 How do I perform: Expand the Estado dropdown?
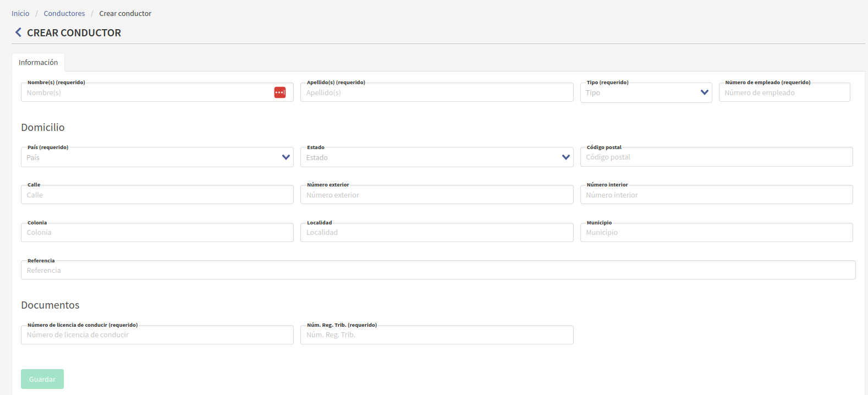(x=436, y=157)
